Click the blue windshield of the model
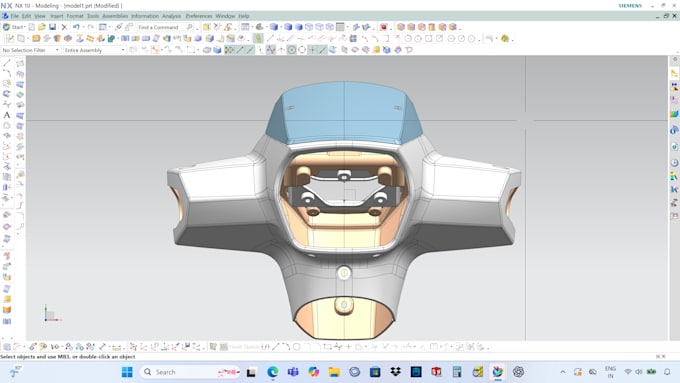Image resolution: width=680 pixels, height=383 pixels. click(x=343, y=112)
